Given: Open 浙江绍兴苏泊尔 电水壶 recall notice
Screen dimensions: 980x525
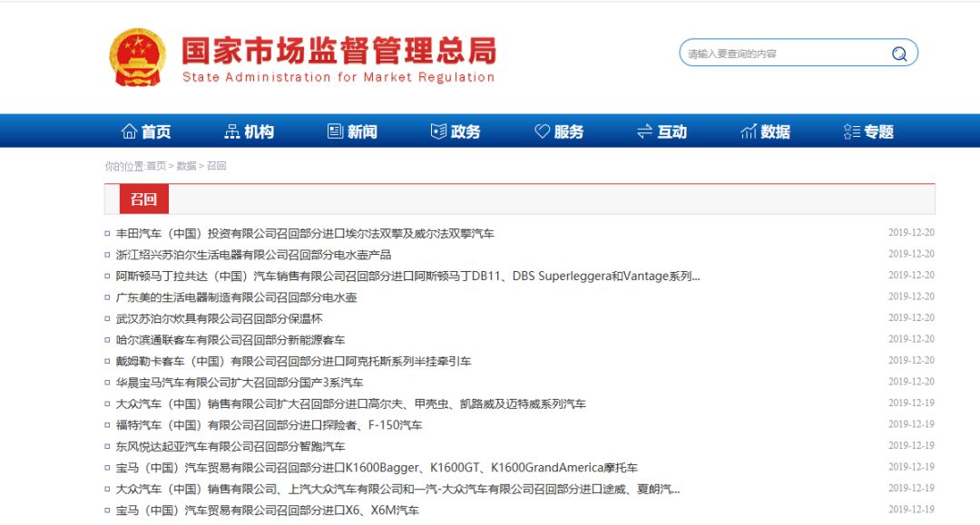Looking at the screenshot, I should tap(253, 255).
